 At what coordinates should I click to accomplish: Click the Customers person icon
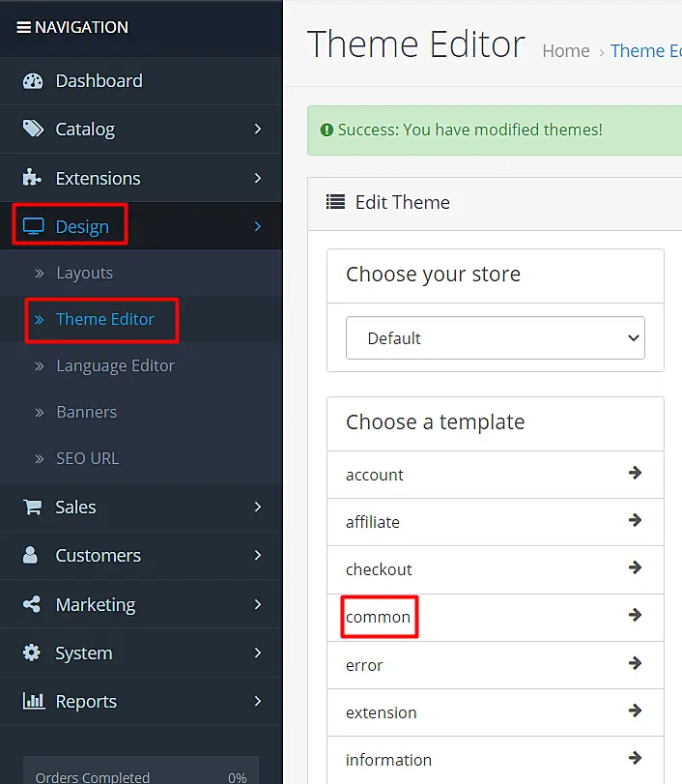(32, 556)
